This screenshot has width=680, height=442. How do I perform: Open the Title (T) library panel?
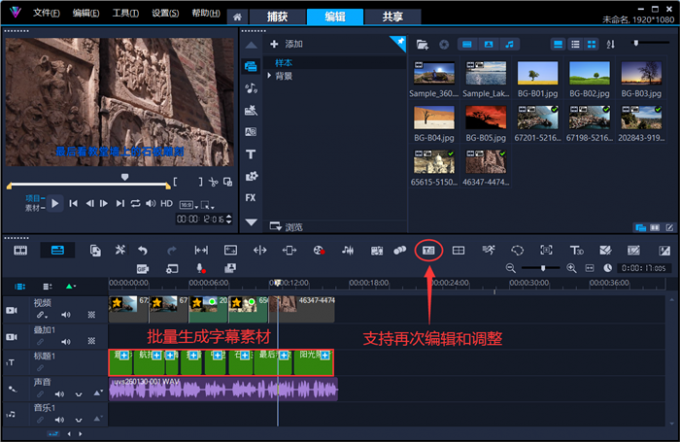[x=250, y=154]
